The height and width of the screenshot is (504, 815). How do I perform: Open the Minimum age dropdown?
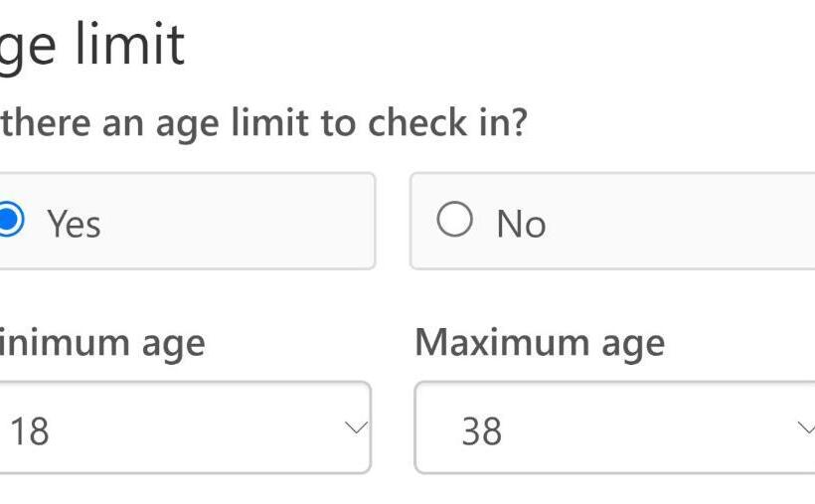point(184,428)
